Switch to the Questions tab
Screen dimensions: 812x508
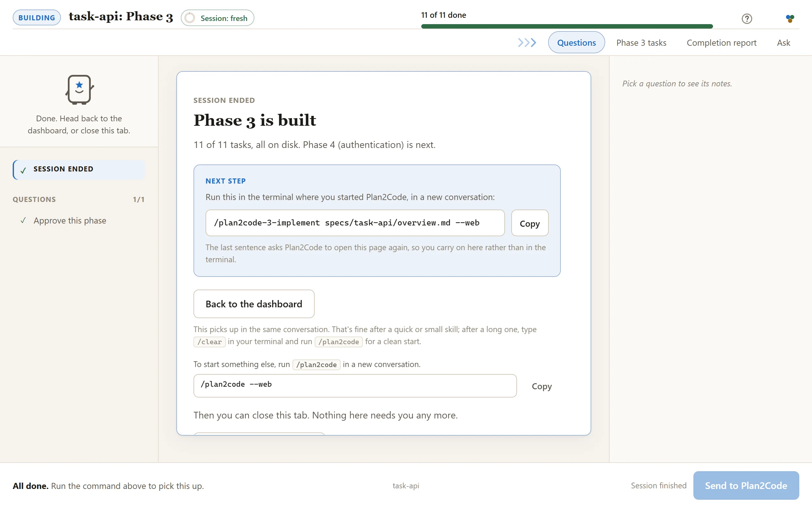pyautogui.click(x=576, y=43)
